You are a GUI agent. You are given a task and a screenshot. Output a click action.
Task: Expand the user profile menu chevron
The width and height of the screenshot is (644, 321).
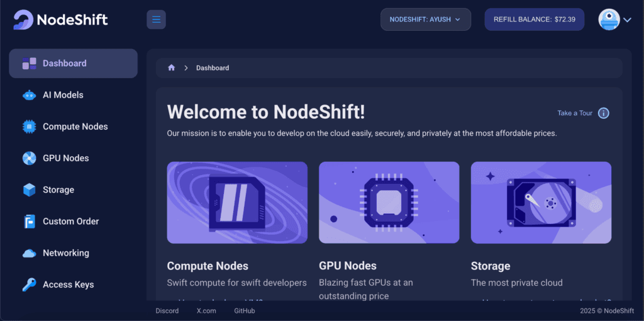pos(627,20)
